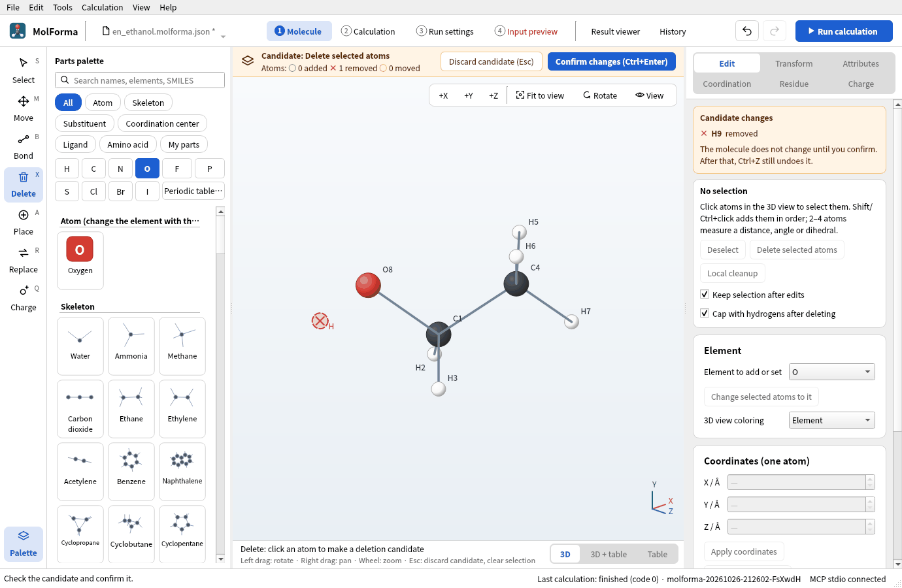
Task: Discard the deletion candidate
Action: point(492,62)
